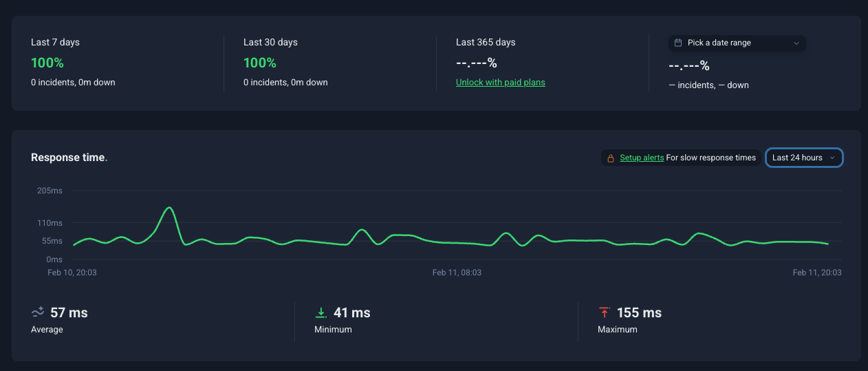The image size is (868, 371).
Task: Select the Last 7 days 100% uptime value
Action: click(x=47, y=63)
